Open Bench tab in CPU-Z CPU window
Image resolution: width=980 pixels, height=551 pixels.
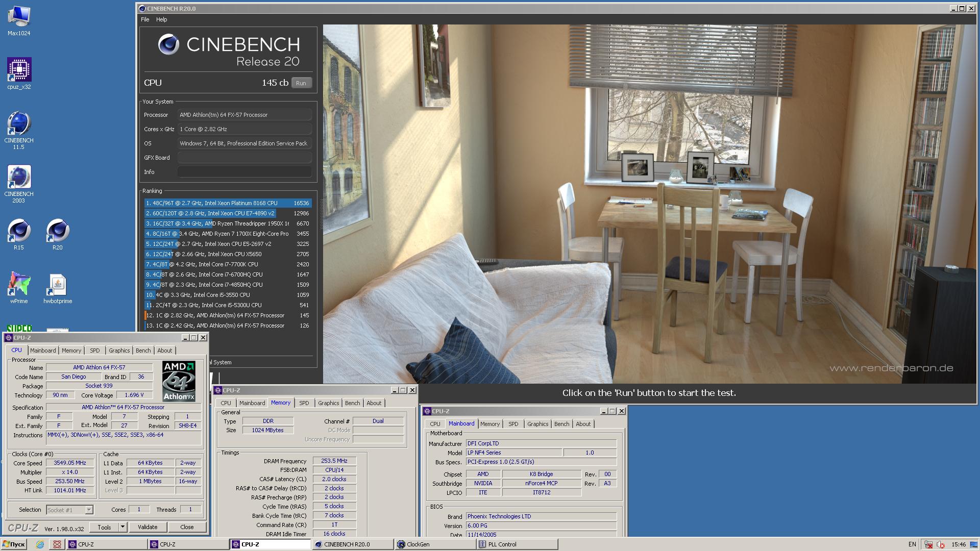pyautogui.click(x=143, y=350)
